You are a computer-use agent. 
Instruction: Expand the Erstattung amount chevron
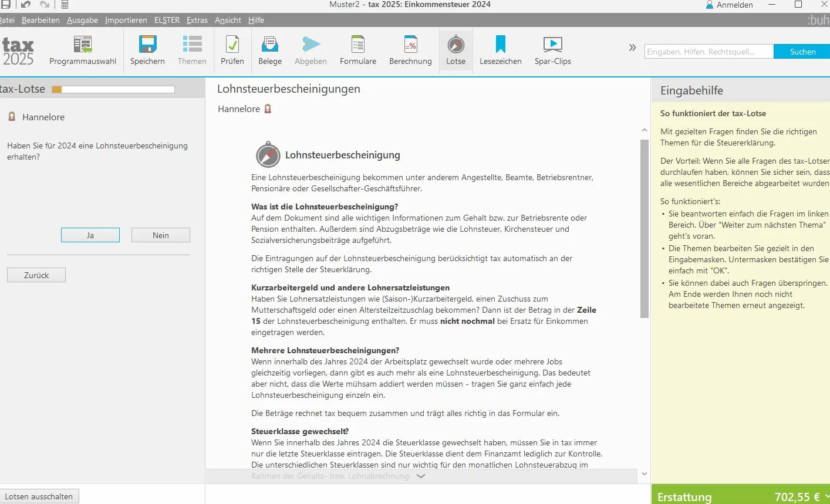826,496
